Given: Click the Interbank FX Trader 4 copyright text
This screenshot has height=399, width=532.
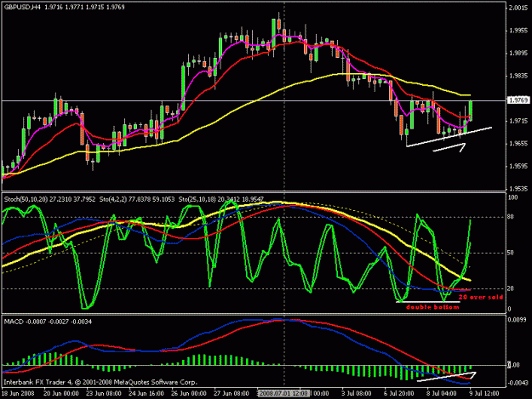Looking at the screenshot, I should click(100, 382).
